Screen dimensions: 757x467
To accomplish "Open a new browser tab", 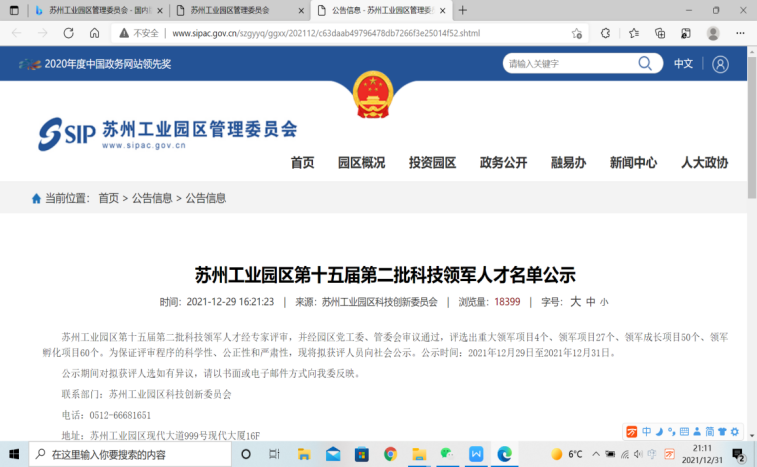I will click(463, 10).
